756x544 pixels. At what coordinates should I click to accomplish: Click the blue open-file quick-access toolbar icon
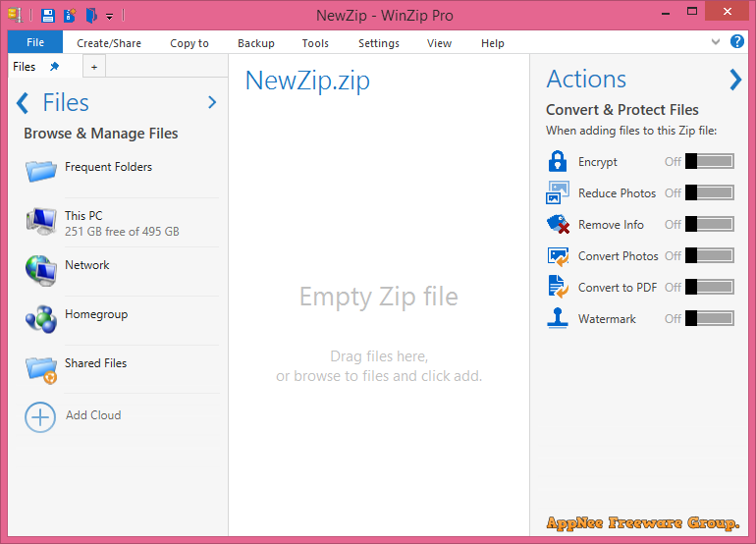[x=91, y=16]
